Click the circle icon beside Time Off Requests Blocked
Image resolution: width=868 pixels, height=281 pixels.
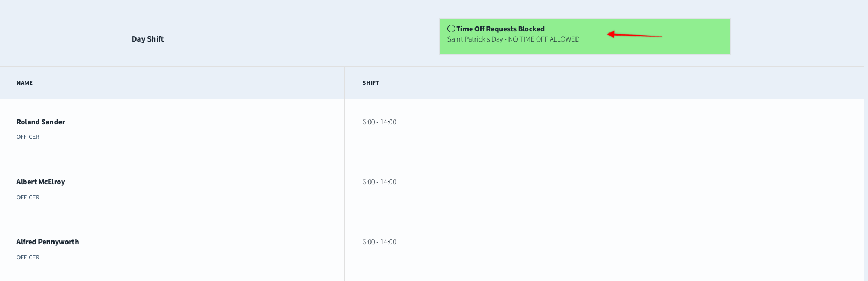[451, 29]
